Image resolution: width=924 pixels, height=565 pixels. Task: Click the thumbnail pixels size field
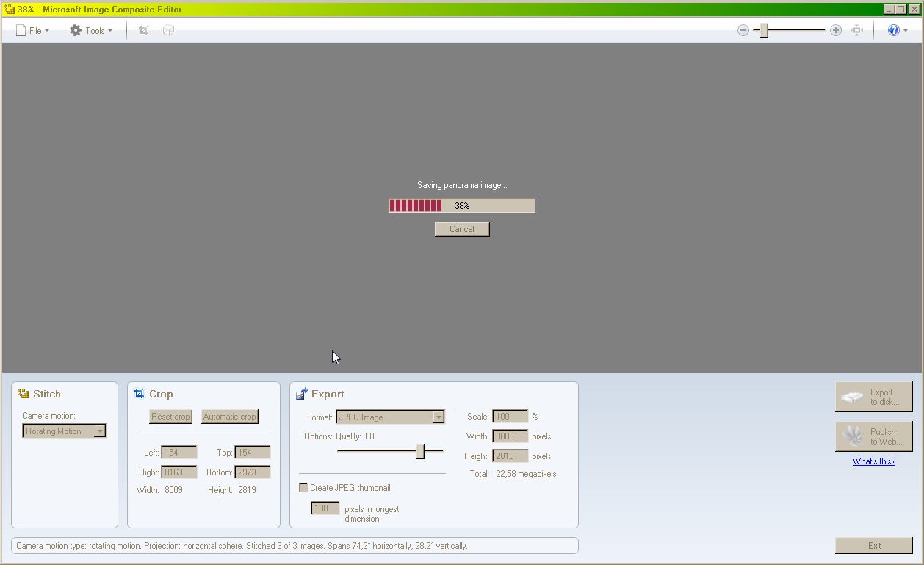(325, 508)
